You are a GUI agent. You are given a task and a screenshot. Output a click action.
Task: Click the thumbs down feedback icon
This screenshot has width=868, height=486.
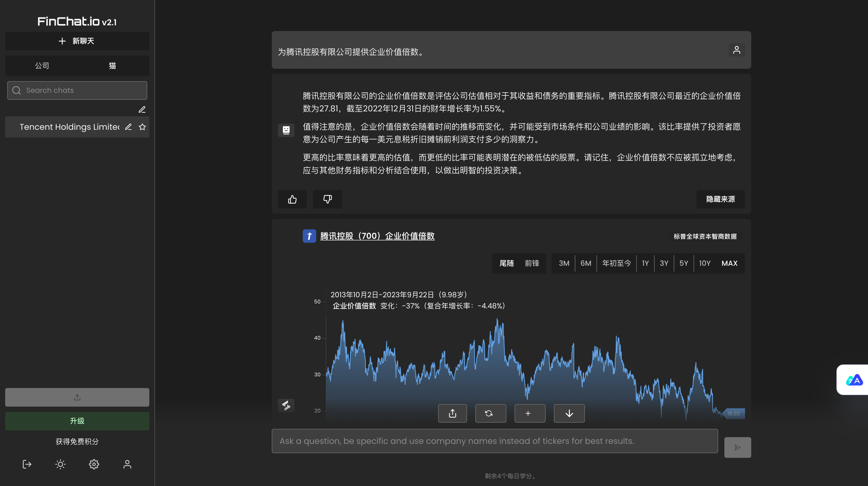(327, 199)
